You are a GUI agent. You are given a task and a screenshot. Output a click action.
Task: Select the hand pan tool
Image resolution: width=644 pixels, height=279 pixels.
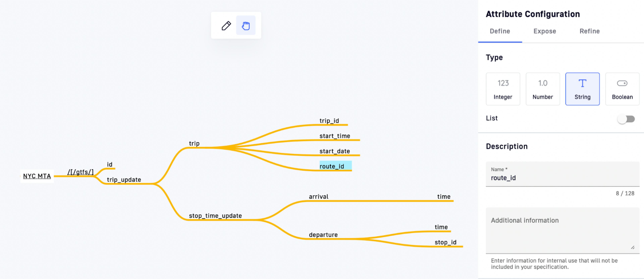click(x=246, y=25)
